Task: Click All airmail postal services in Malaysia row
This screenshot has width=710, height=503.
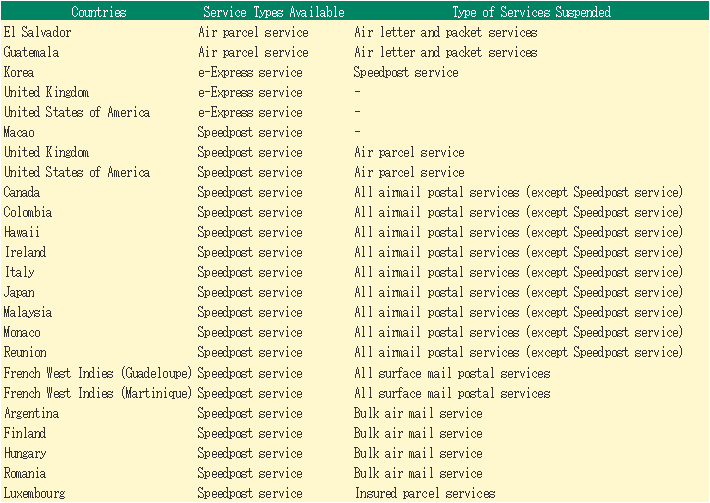Action: pos(518,312)
